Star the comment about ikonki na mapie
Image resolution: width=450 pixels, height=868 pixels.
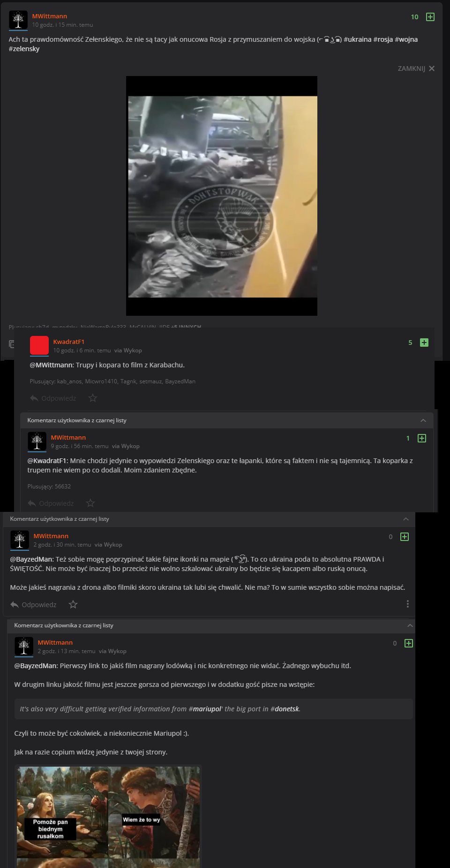[73, 604]
